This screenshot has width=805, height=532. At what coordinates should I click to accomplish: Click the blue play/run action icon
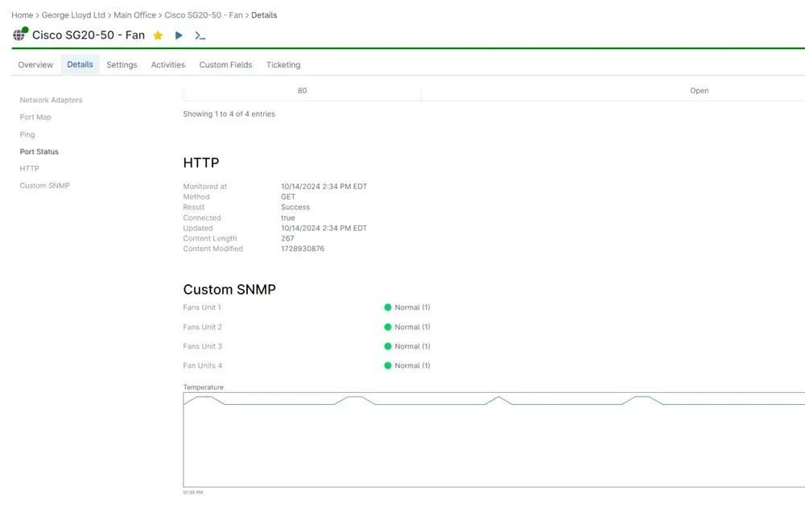click(179, 35)
